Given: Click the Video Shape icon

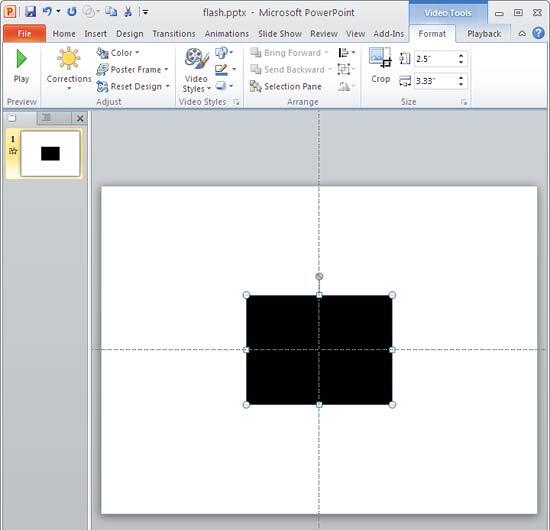Looking at the screenshot, I should (221, 53).
